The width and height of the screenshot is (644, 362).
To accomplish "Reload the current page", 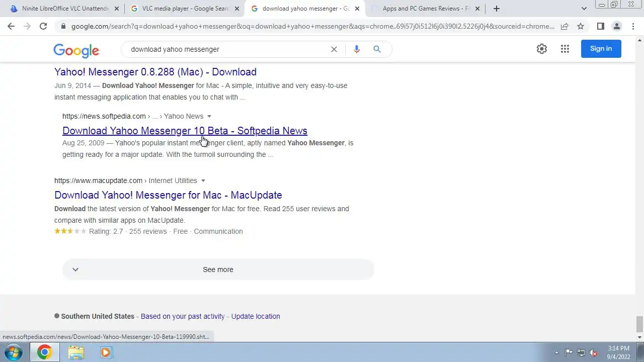I will click(x=43, y=26).
